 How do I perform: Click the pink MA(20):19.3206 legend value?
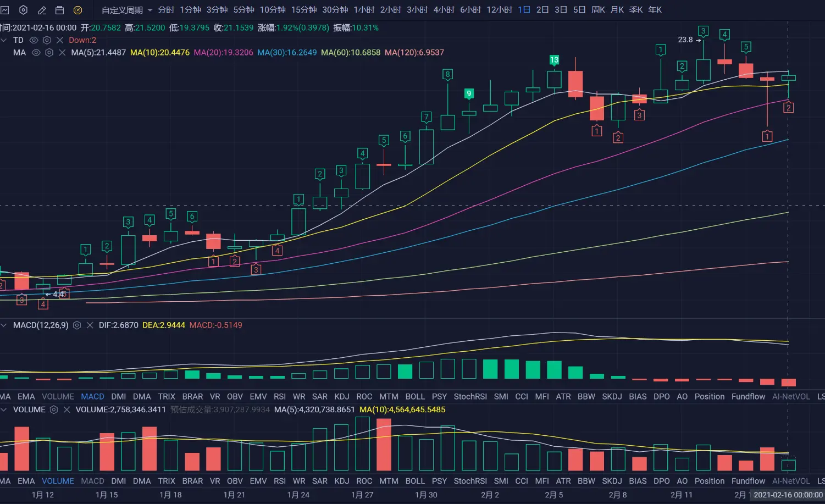pyautogui.click(x=224, y=53)
